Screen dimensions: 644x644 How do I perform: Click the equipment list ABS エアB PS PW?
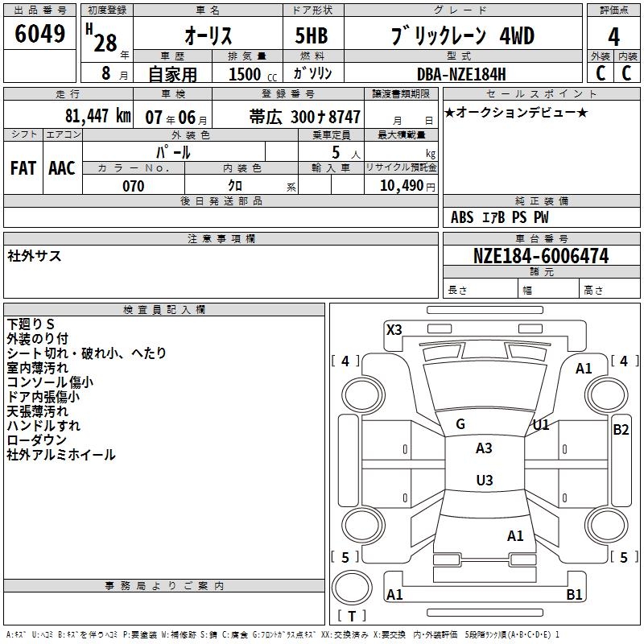pyautogui.click(x=499, y=217)
